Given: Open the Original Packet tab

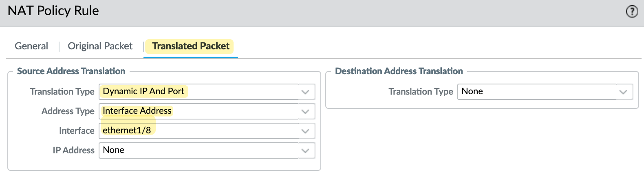Looking at the screenshot, I should 100,46.
